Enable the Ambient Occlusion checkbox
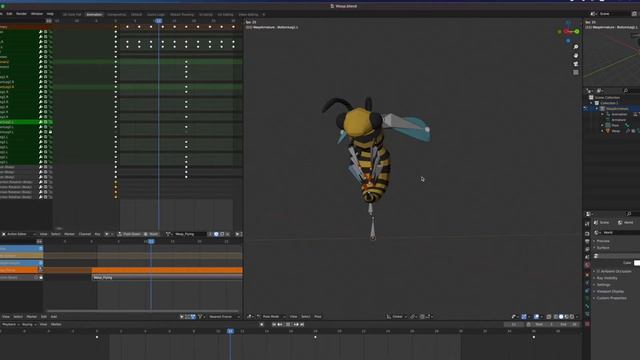The width and height of the screenshot is (640, 360). 599,271
